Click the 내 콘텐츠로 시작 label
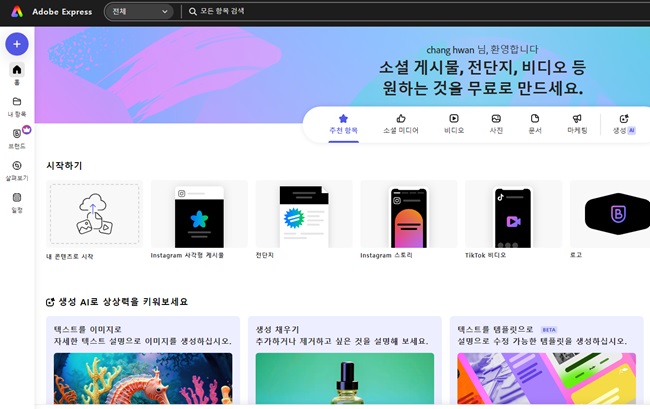Image resolution: width=650 pixels, height=409 pixels. pos(70,257)
